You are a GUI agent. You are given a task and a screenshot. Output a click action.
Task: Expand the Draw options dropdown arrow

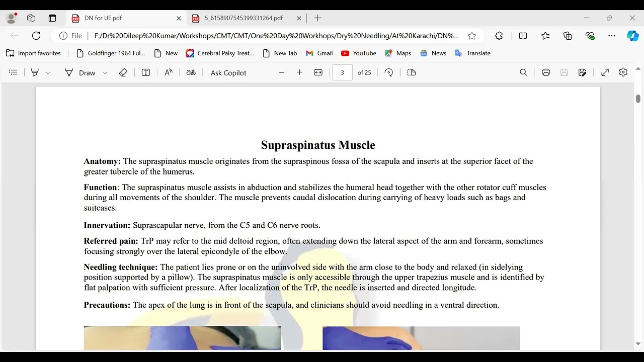105,73
